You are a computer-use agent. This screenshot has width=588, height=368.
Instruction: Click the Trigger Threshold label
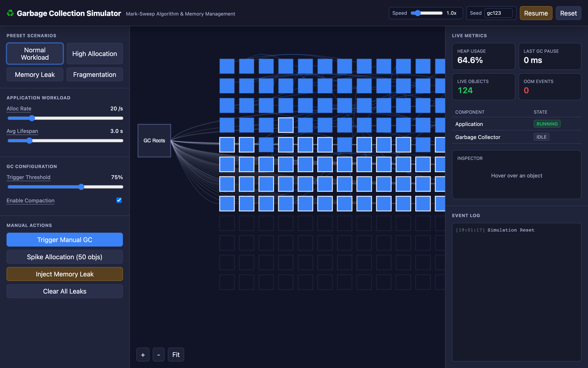(28, 177)
